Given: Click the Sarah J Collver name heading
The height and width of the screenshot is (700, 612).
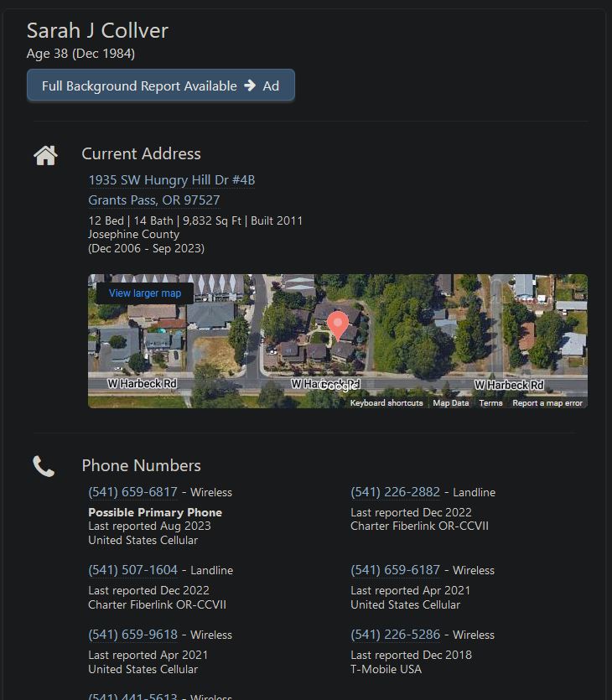Looking at the screenshot, I should 97,31.
